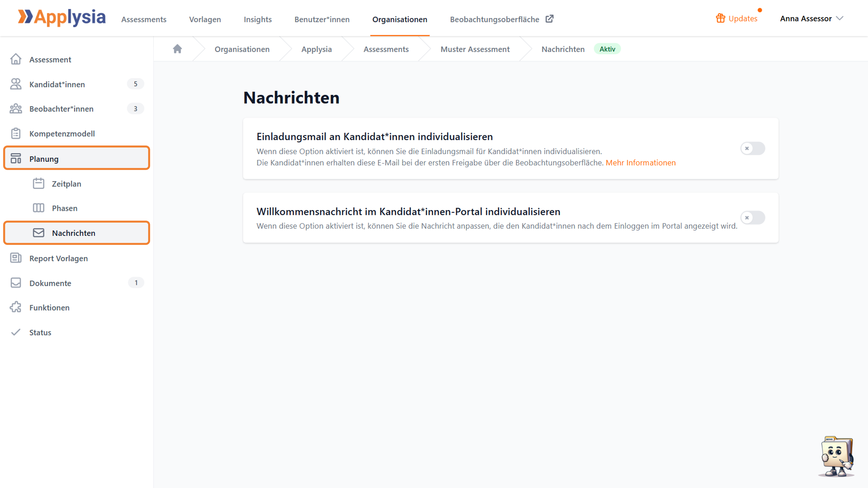
Task: Go to Organisationen in the breadcrumb
Action: pyautogui.click(x=242, y=49)
